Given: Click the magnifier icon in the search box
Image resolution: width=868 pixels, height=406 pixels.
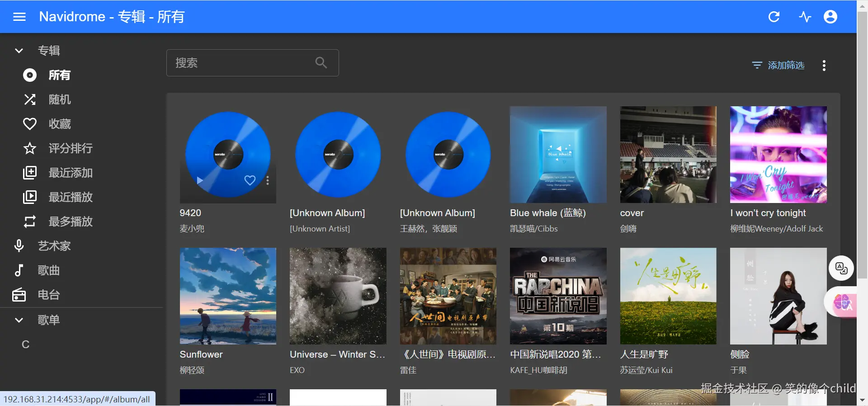Looking at the screenshot, I should (x=321, y=63).
